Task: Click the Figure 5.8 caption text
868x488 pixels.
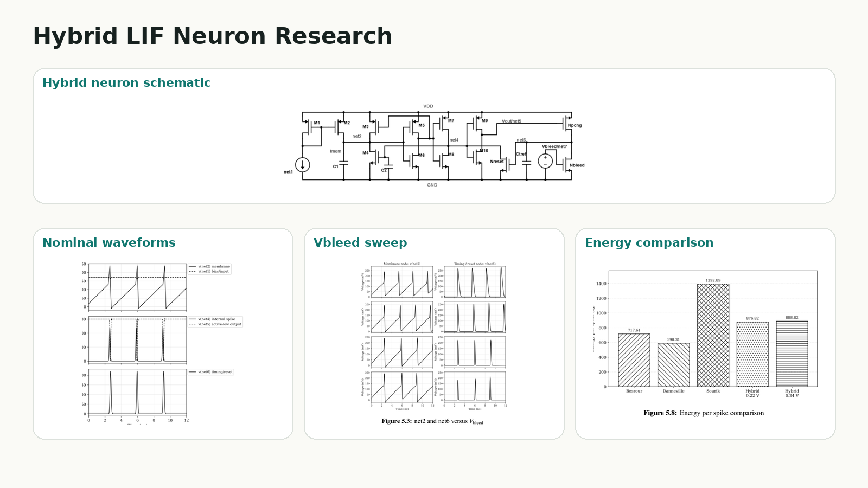Action: pyautogui.click(x=704, y=413)
